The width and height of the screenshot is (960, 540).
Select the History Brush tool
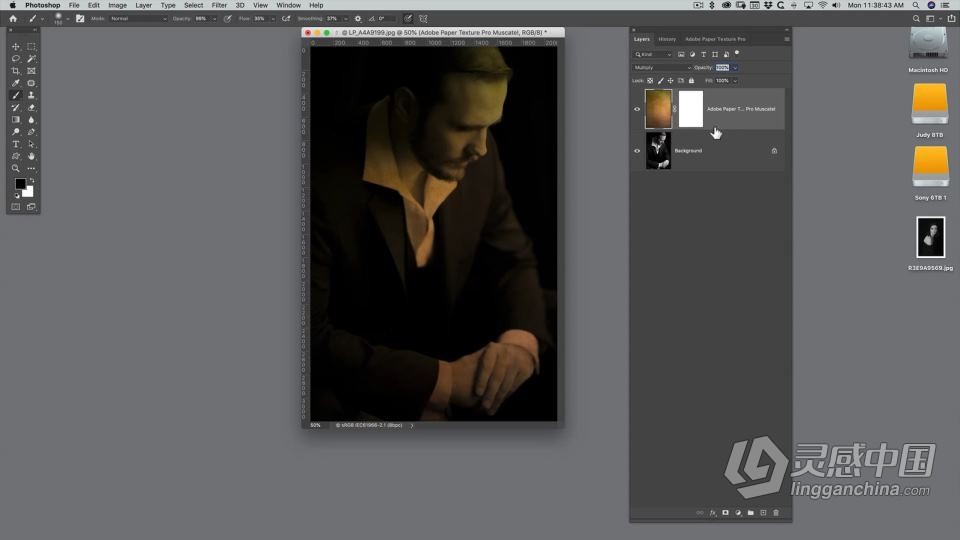tap(16, 108)
